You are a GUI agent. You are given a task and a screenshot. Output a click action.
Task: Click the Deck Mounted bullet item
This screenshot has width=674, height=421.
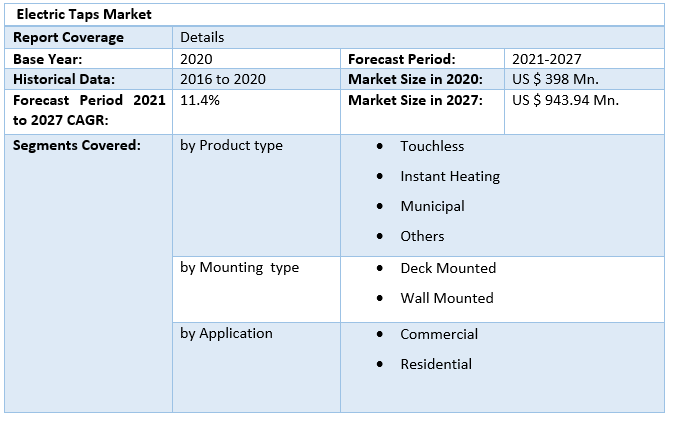[448, 268]
